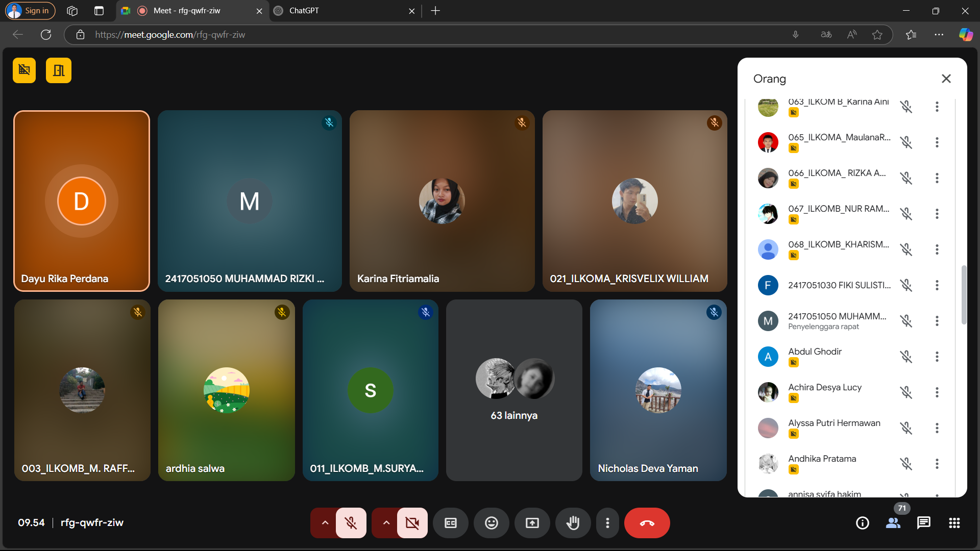Click the yellow door icon at top left

point(59,70)
